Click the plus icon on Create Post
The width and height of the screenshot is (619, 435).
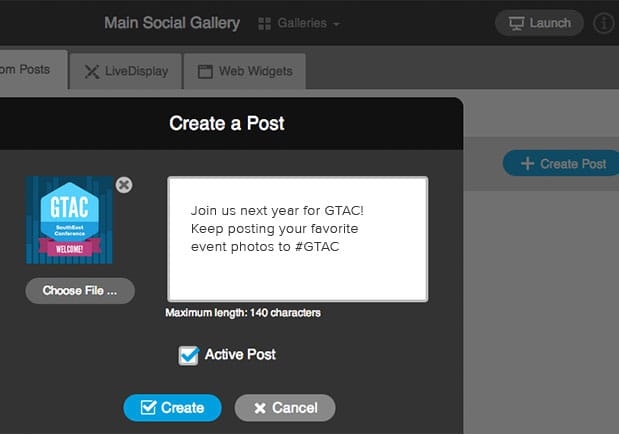[527, 164]
